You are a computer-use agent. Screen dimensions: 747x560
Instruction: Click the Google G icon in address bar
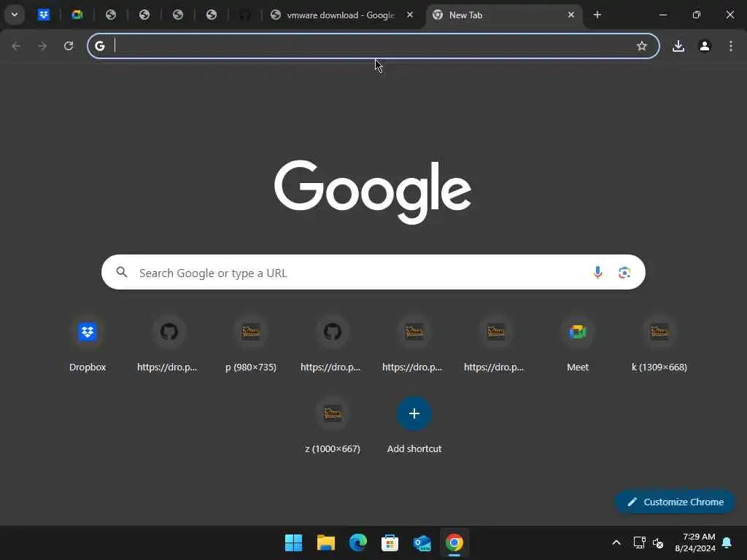tap(99, 46)
